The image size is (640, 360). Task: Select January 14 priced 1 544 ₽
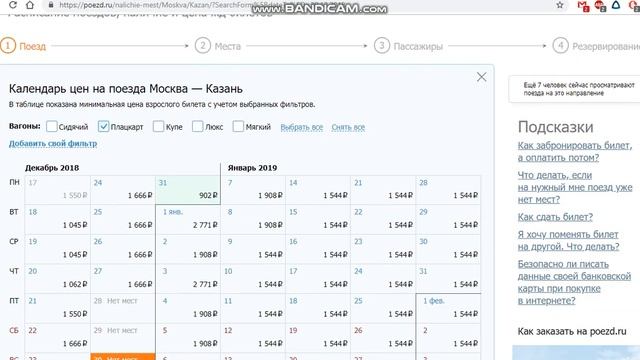point(318,190)
